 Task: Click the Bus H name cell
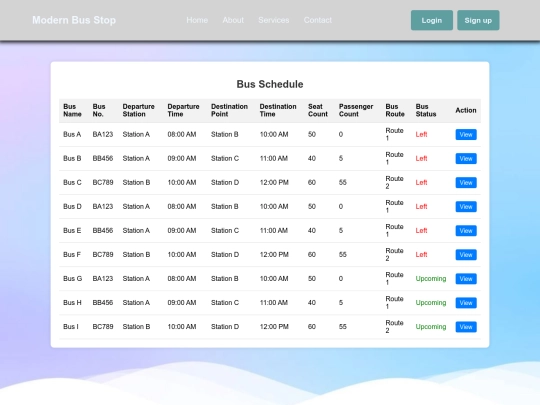pos(72,303)
